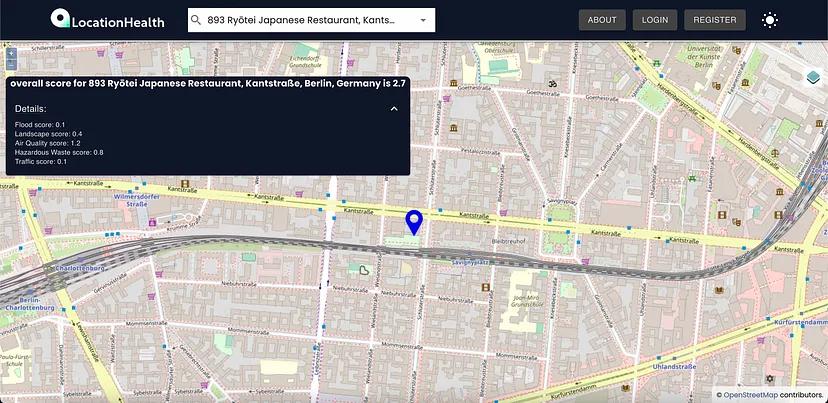Click the LOGIN button
The width and height of the screenshot is (828, 403).
pos(655,20)
